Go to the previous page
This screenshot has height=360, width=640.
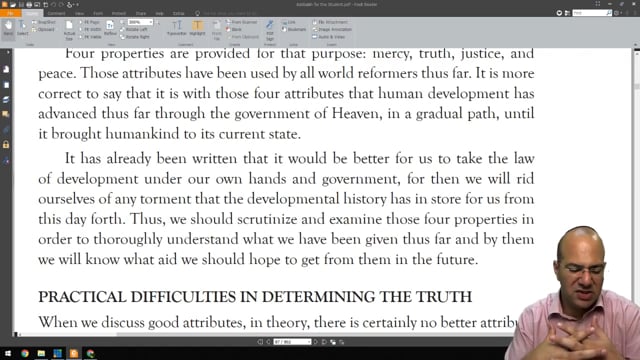click(268, 342)
